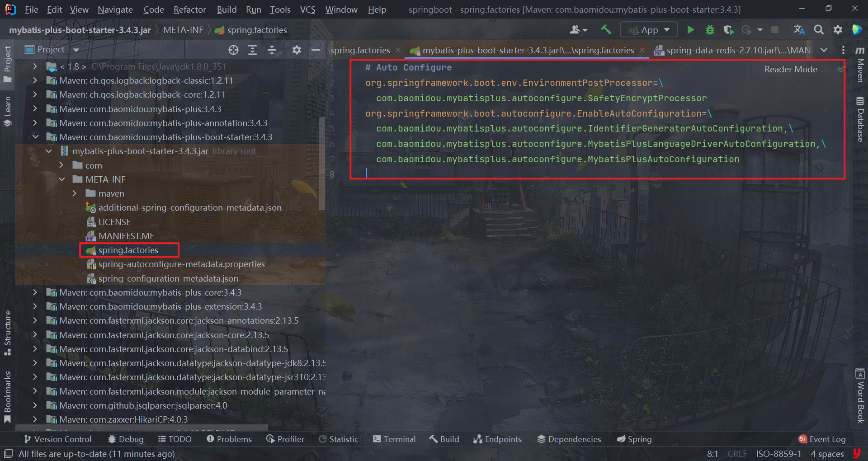This screenshot has height=461, width=868.
Task: Click the colorful plugin icon at top right
Action: 857,30
